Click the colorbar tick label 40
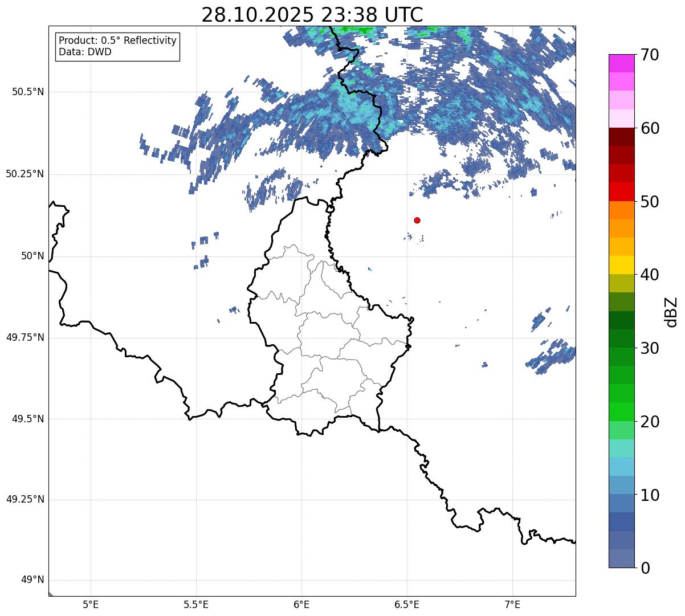 649,275
